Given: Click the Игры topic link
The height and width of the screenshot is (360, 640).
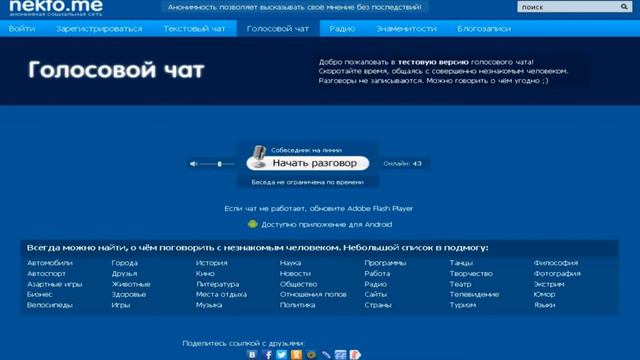Looking at the screenshot, I should click(x=120, y=305).
